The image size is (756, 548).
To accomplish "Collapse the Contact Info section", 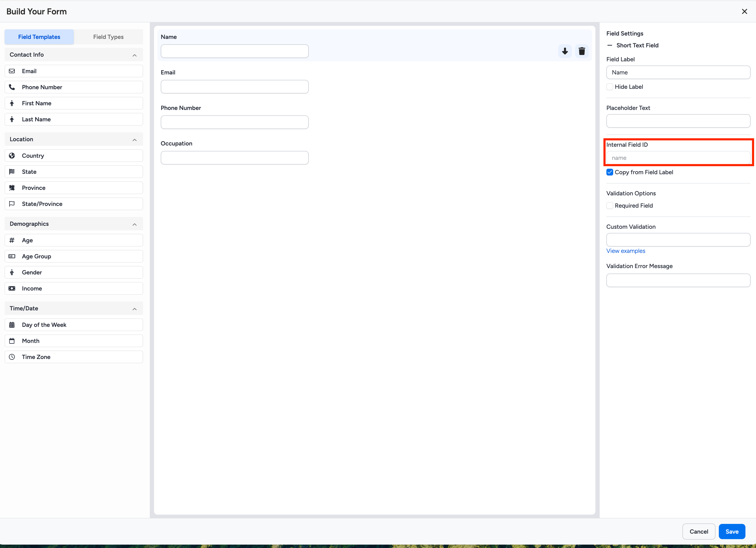I will tap(134, 55).
